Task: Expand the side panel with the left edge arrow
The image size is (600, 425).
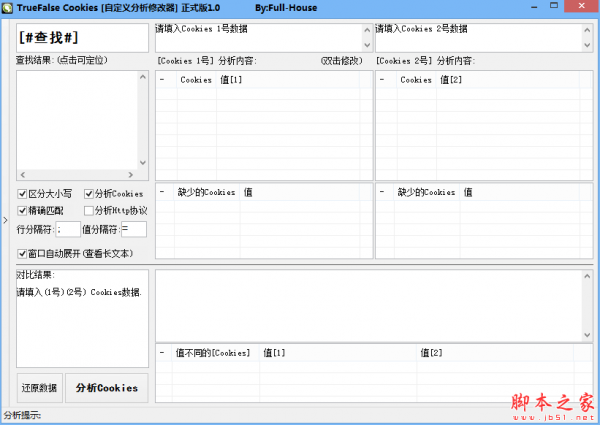Action: coord(5,220)
